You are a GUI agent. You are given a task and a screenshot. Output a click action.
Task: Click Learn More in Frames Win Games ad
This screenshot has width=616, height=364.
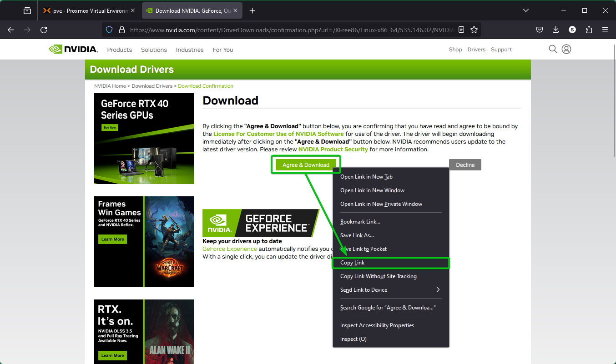[112, 239]
